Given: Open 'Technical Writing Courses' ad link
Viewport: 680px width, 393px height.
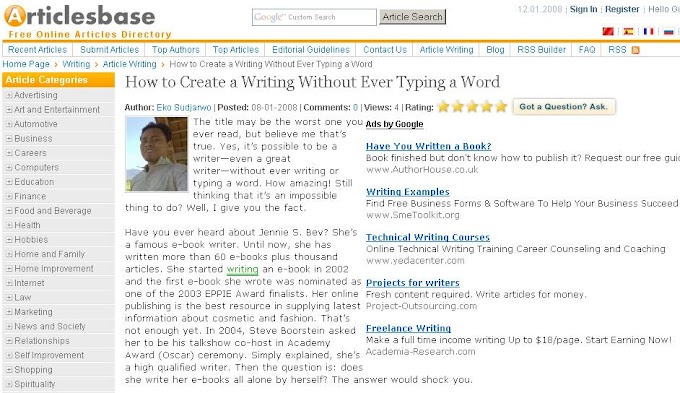Looking at the screenshot, I should 428,237.
